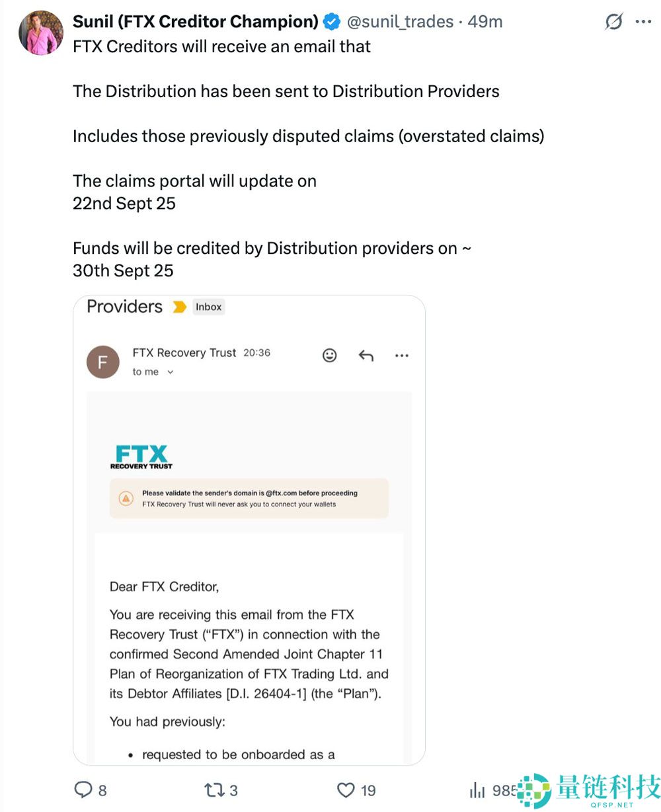Open the tweet's more options ellipsis

click(643, 22)
